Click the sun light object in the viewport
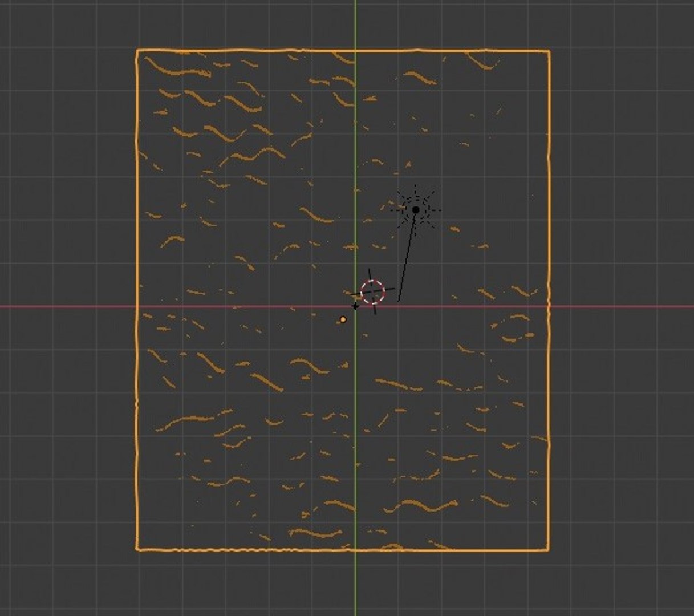 tap(416, 210)
